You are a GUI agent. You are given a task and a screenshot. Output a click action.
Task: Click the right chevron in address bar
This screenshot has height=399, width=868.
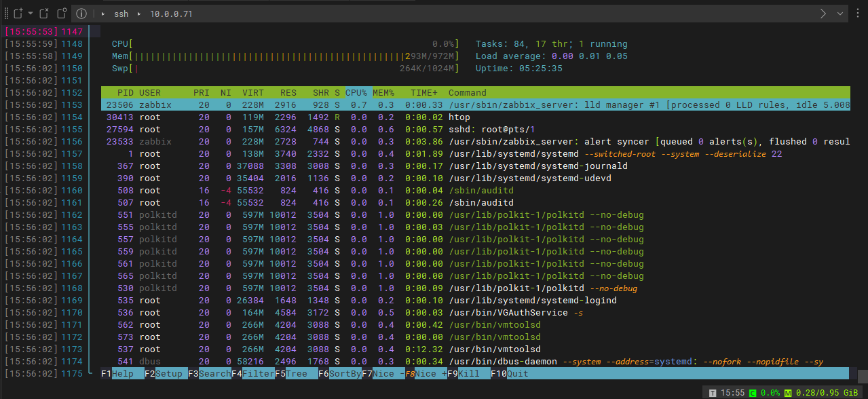pos(824,14)
